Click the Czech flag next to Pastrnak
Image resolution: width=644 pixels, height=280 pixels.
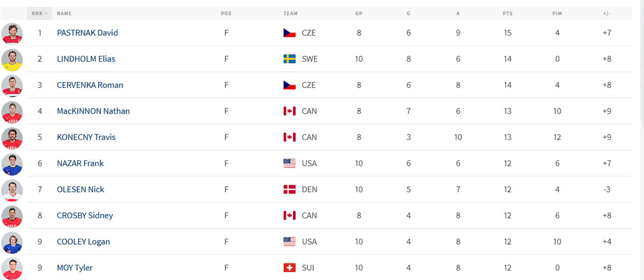[289, 33]
